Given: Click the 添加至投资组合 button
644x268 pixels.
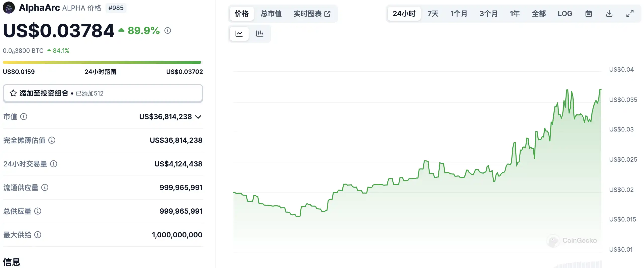Looking at the screenshot, I should 103,93.
